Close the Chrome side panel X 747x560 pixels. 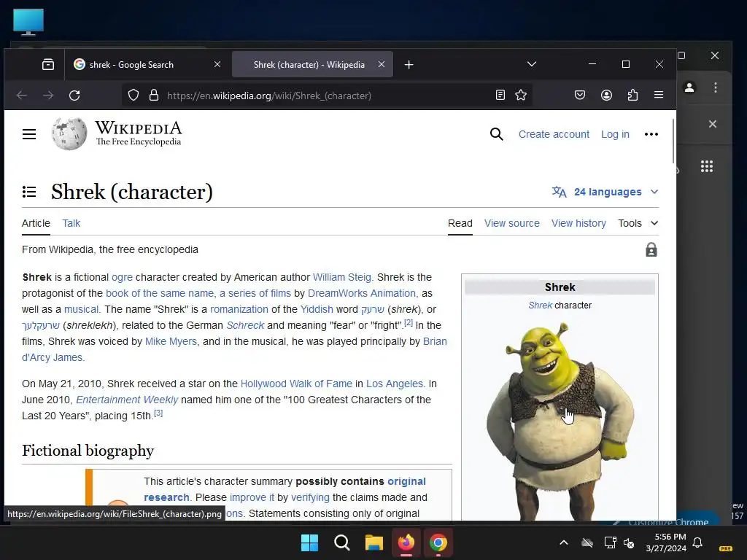coord(713,124)
